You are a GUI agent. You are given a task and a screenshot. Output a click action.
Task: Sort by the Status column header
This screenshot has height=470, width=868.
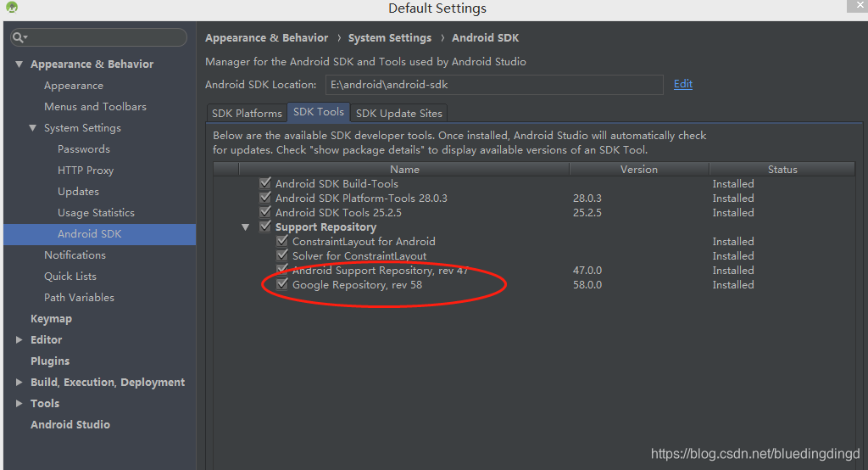pyautogui.click(x=782, y=170)
